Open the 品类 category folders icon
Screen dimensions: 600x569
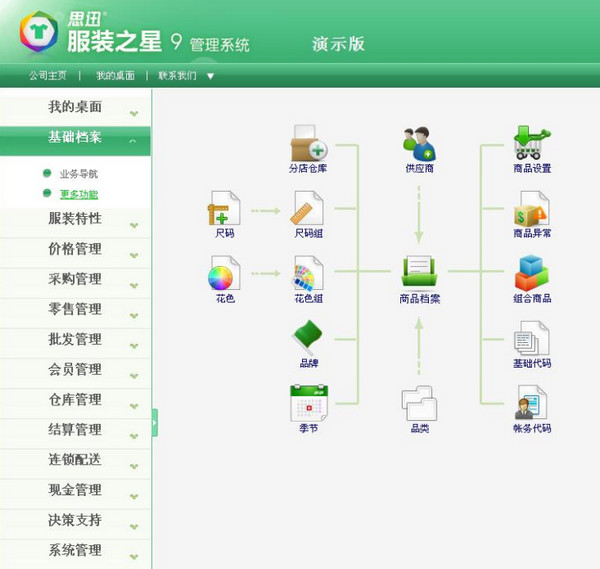[419, 403]
